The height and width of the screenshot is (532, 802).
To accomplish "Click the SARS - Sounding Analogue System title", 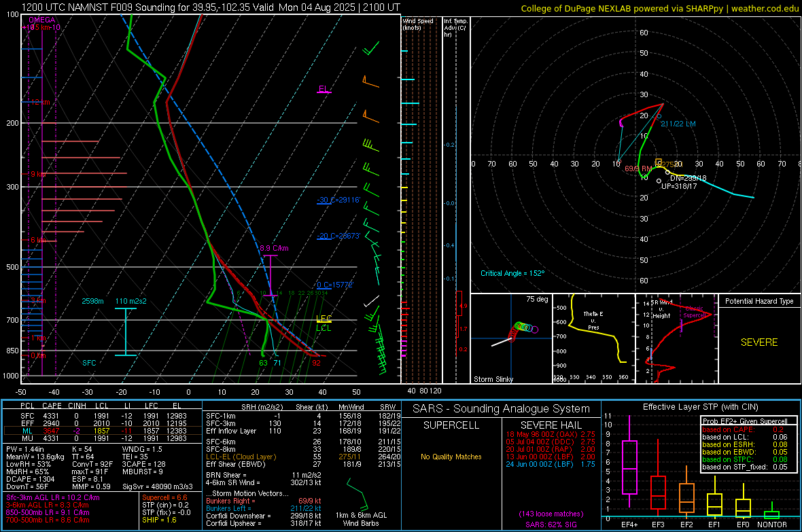I will coord(502,409).
